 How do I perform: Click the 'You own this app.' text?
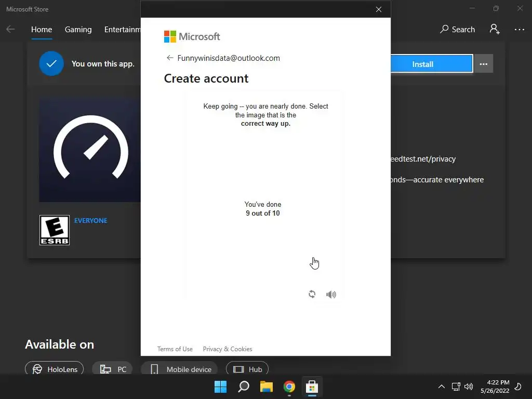click(103, 64)
